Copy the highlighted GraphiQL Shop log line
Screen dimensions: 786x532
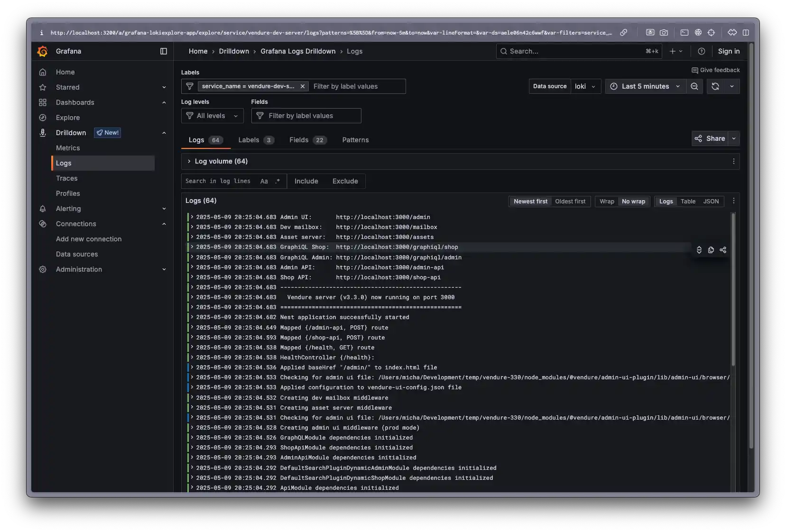711,250
